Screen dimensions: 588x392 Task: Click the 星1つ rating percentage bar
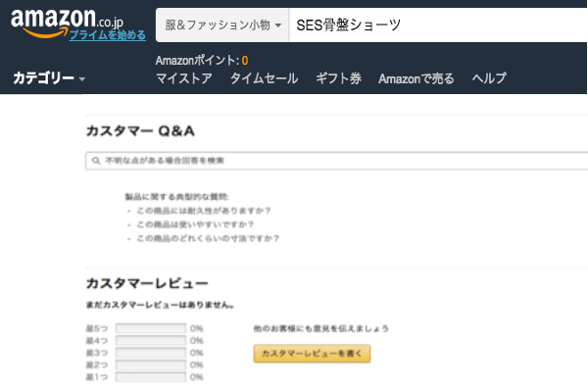point(151,377)
